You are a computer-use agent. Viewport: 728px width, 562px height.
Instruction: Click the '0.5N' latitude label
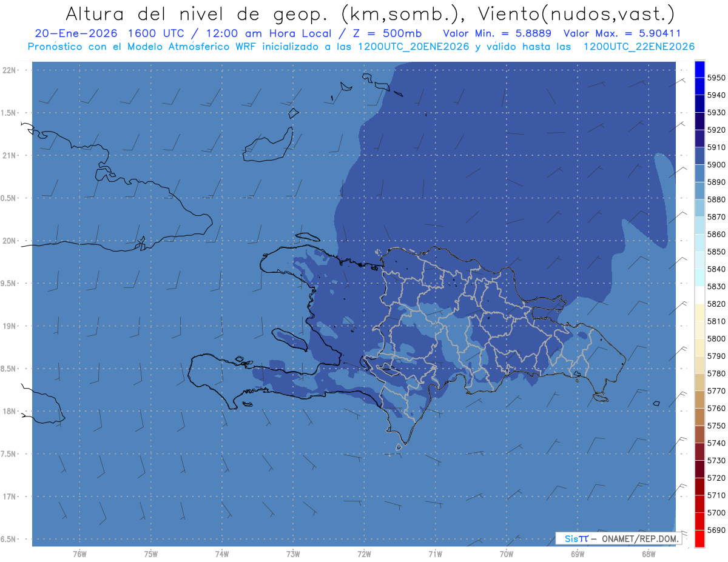[x=7, y=198]
